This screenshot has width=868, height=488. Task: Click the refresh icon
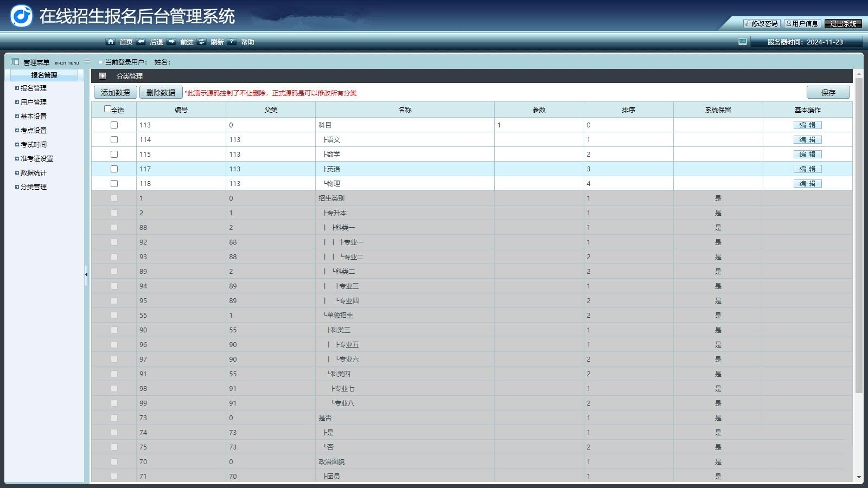pos(202,42)
